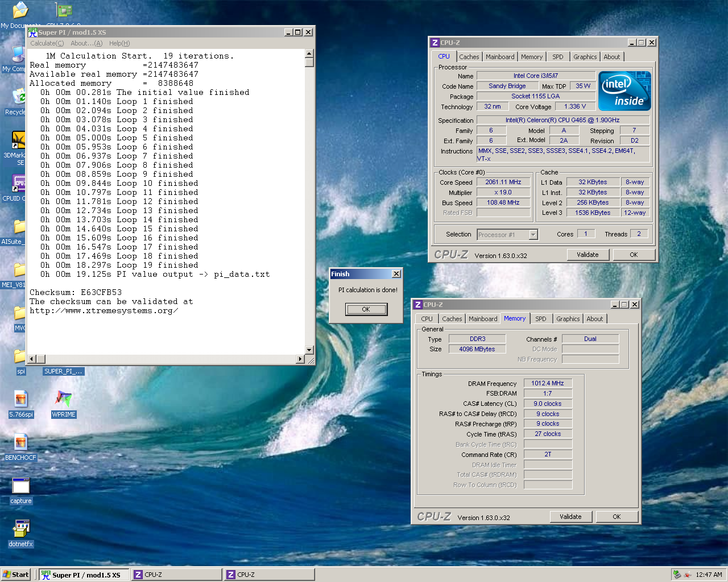Click Validate in bottom CPU-Z window
Image resolution: width=728 pixels, height=582 pixels.
point(570,517)
